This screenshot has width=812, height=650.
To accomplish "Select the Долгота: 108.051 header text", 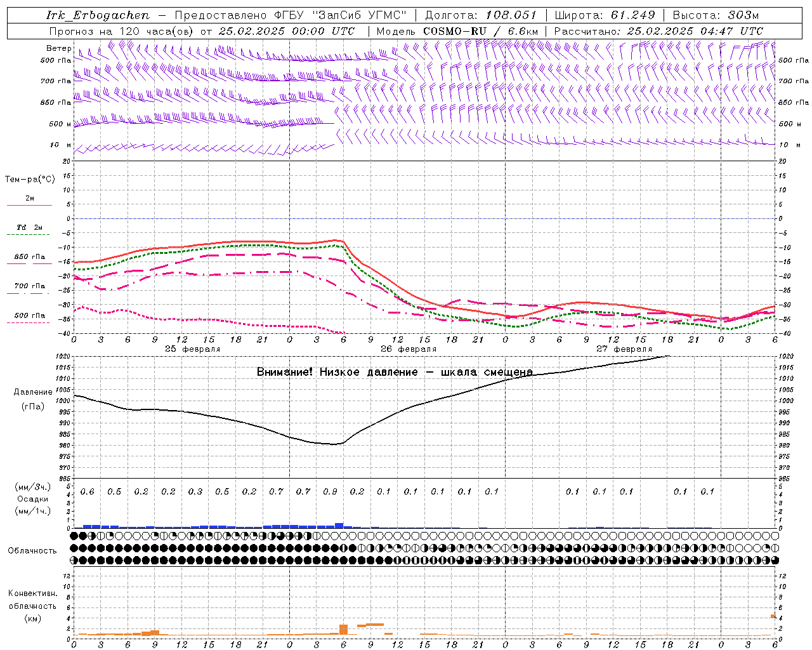I will coord(480,15).
